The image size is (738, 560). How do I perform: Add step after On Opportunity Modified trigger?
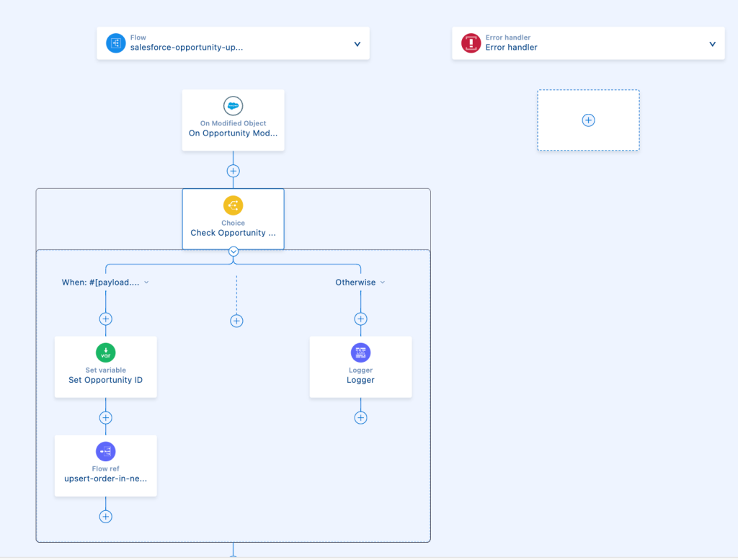click(x=233, y=171)
